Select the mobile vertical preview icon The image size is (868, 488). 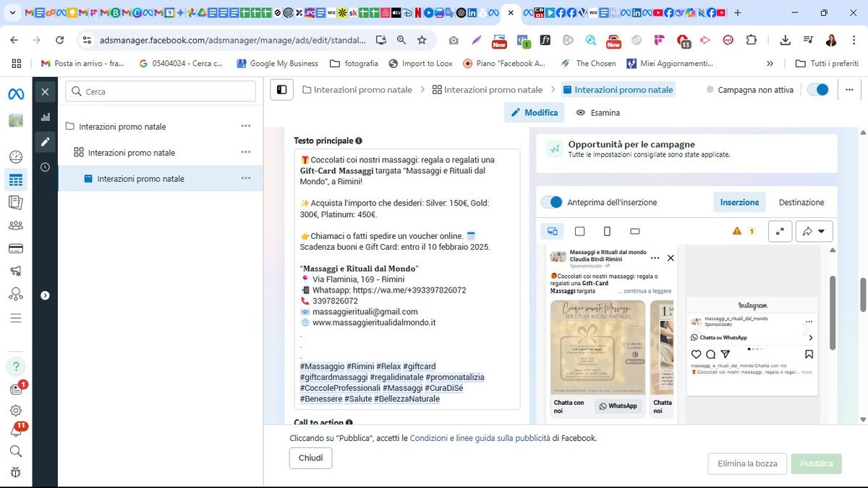coord(607,231)
